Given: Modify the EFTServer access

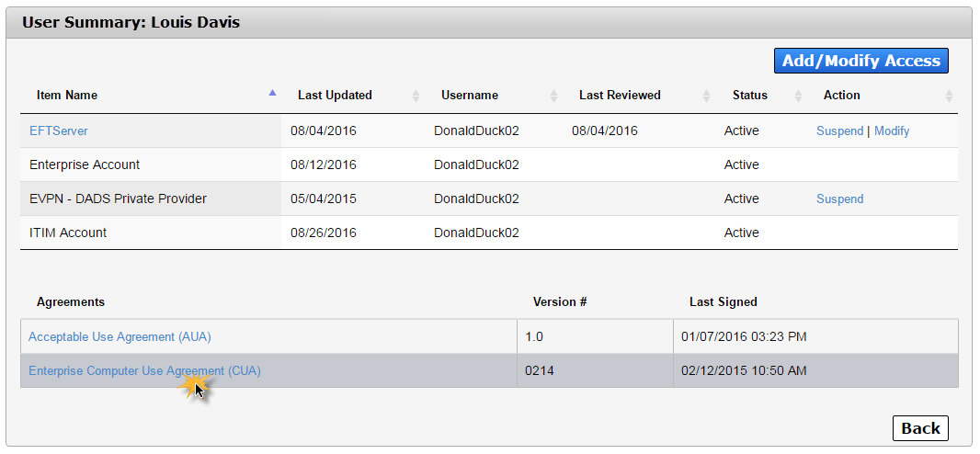Looking at the screenshot, I should pos(892,131).
